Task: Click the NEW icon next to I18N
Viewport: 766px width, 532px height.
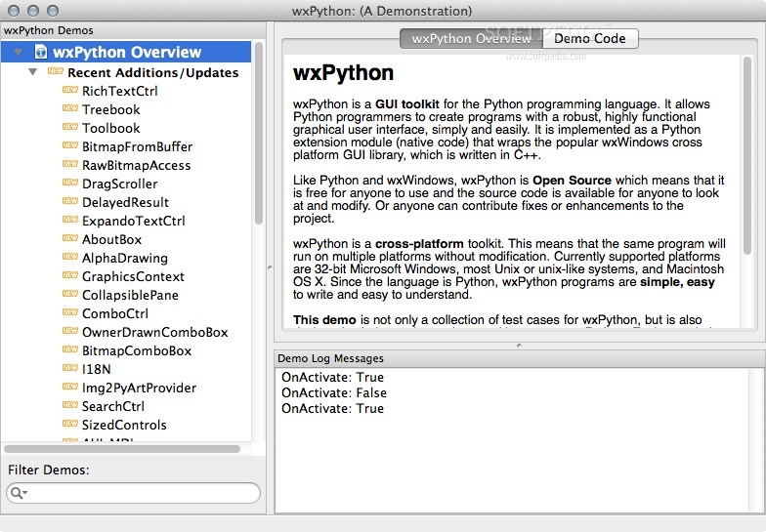Action: 70,368
